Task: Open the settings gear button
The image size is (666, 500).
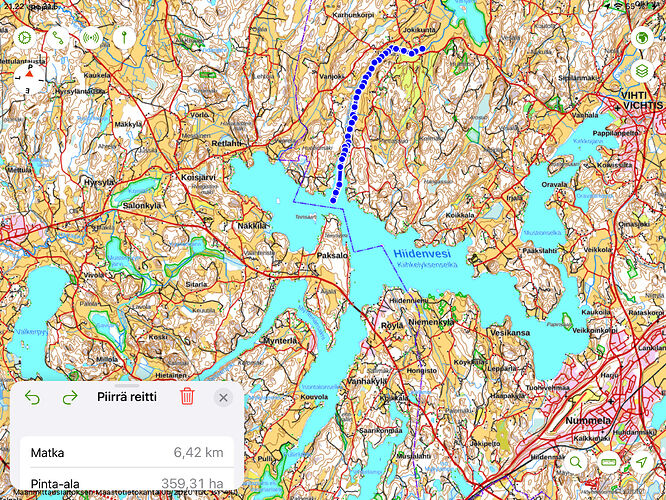Action: click(25, 38)
